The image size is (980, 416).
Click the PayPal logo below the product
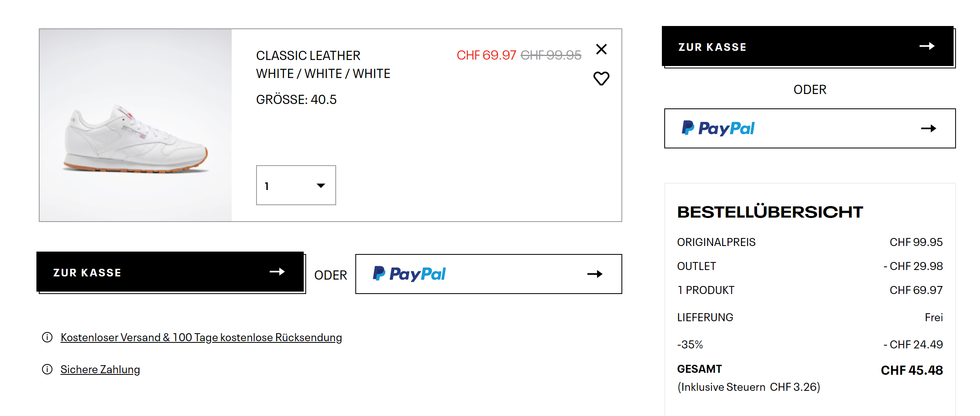click(x=409, y=274)
